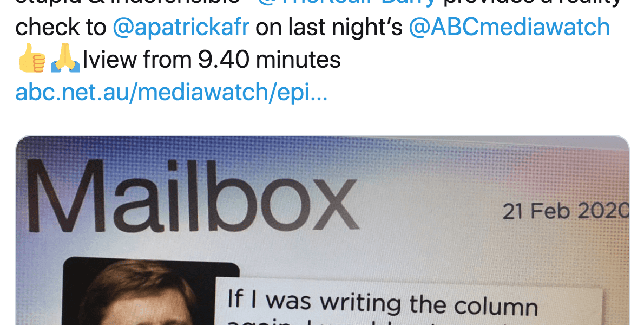
Task: Click the 21 Feb 2020 date label
Action: pos(566,212)
